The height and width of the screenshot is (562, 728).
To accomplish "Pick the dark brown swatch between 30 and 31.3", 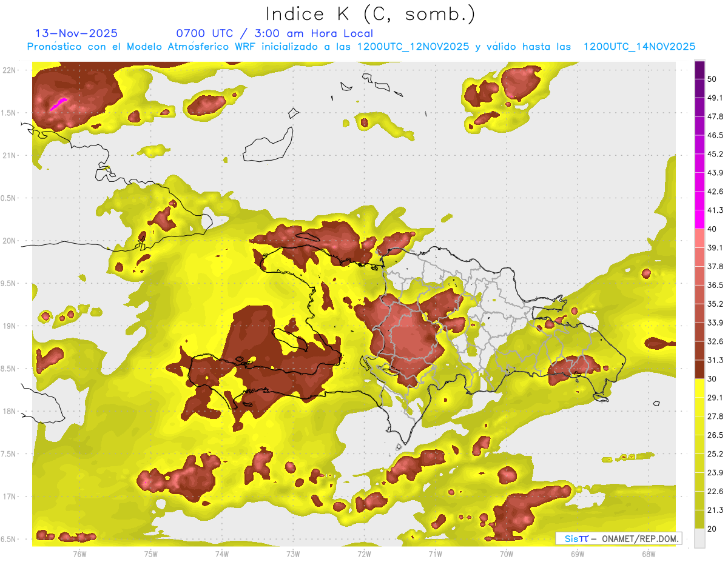I will pos(699,369).
